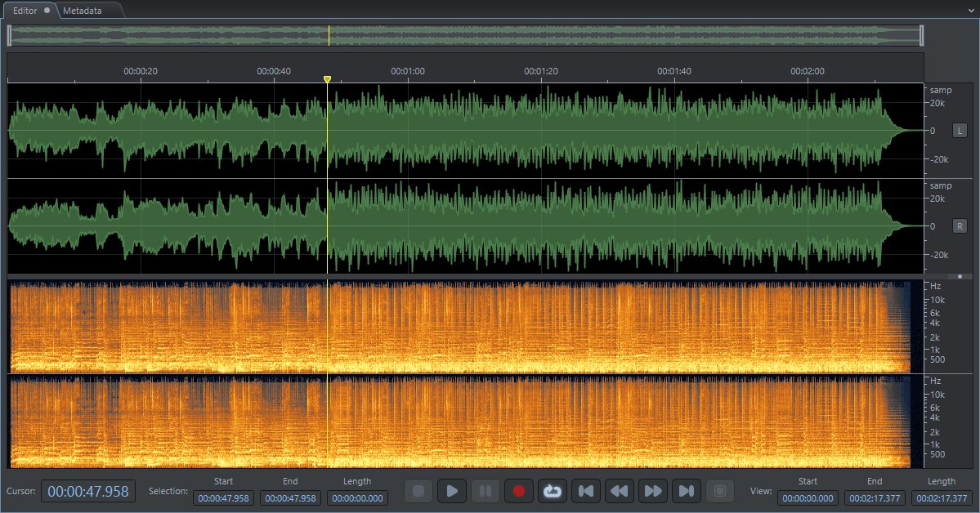Click the Cursor time field 00:00:47.958
Viewport: 980px width, 513px height.
click(88, 492)
